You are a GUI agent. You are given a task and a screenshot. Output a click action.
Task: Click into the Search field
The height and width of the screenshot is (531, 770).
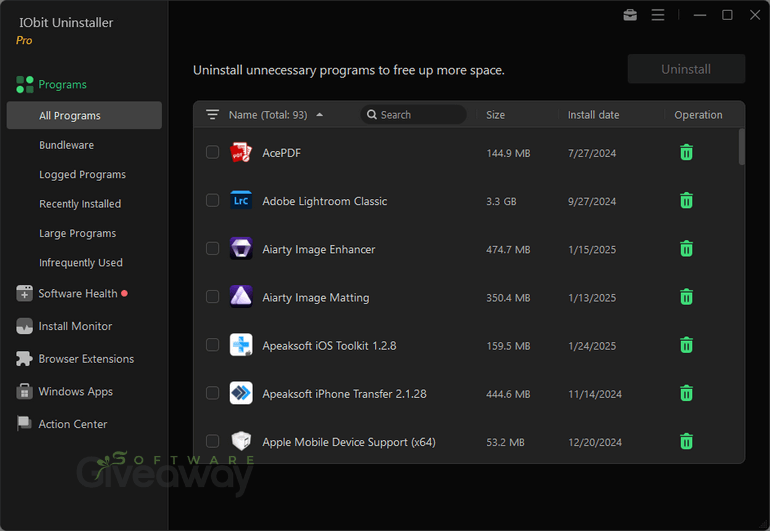point(413,114)
